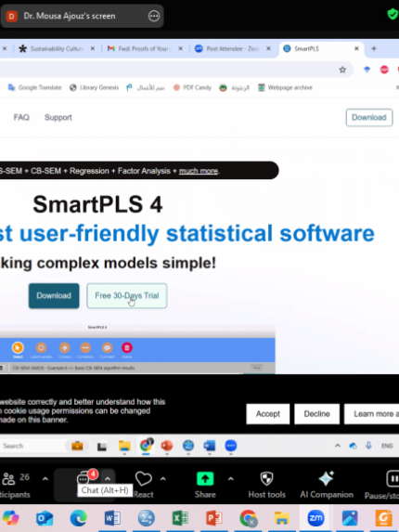
Task: Close the Post Attendee Zoom tab
Action: (x=268, y=49)
